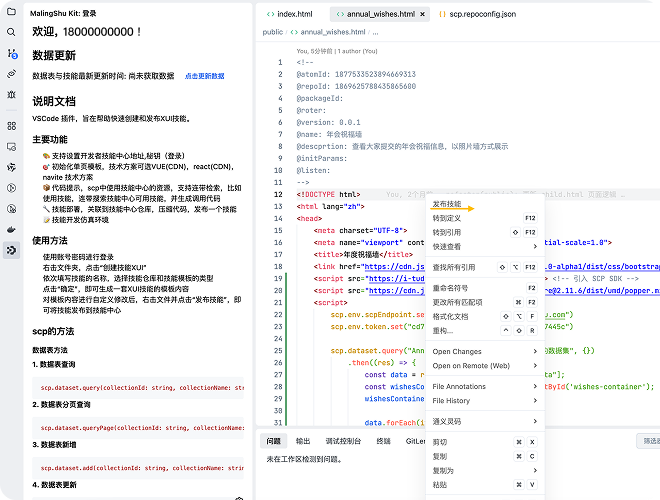The width and height of the screenshot is (660, 500).
Task: Expand 复制为 submenu
Action: (485, 471)
